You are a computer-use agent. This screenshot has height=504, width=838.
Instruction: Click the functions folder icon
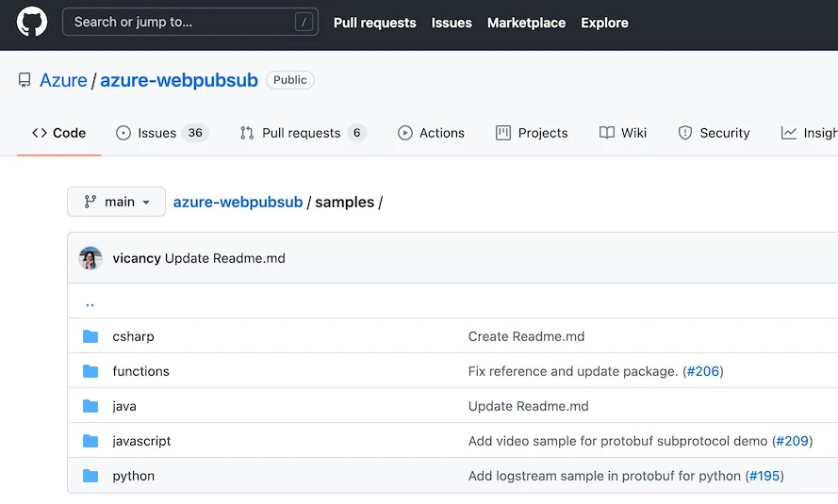pyautogui.click(x=90, y=371)
